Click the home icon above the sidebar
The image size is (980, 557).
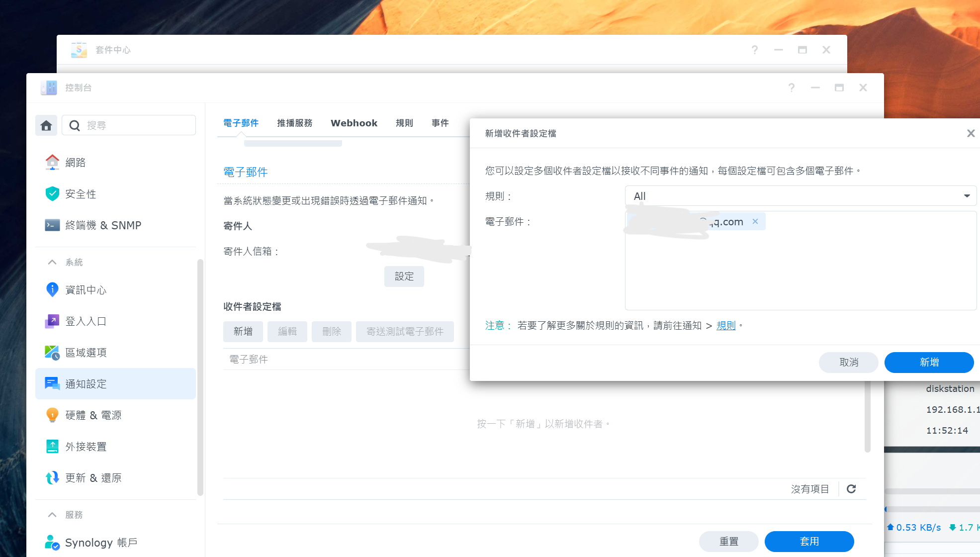pyautogui.click(x=46, y=125)
